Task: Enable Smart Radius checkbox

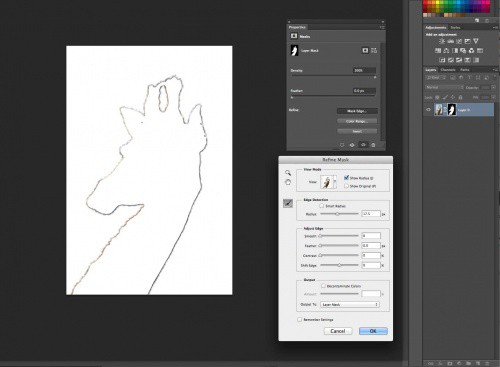Action: [x=322, y=206]
